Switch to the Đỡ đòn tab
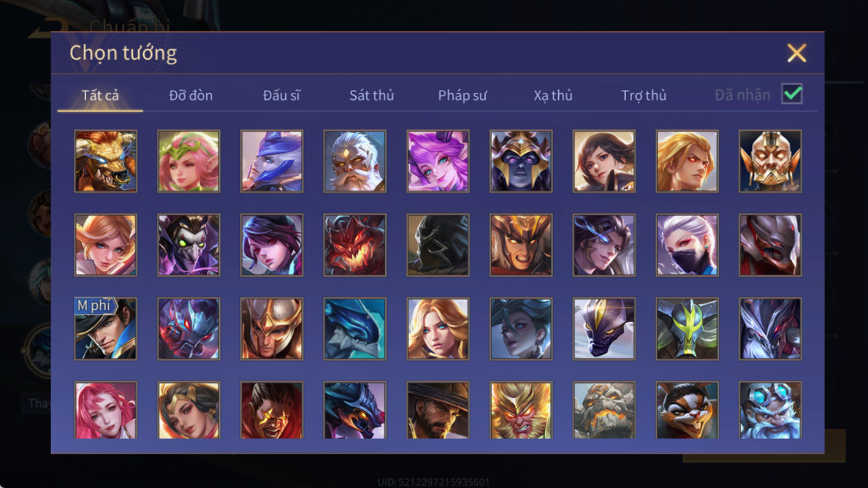The height and width of the screenshot is (488, 868). [x=191, y=95]
